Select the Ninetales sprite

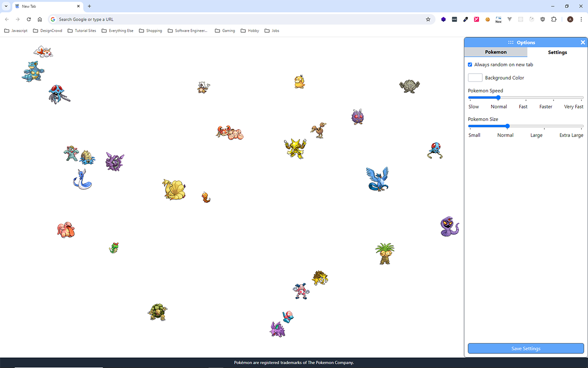click(175, 190)
